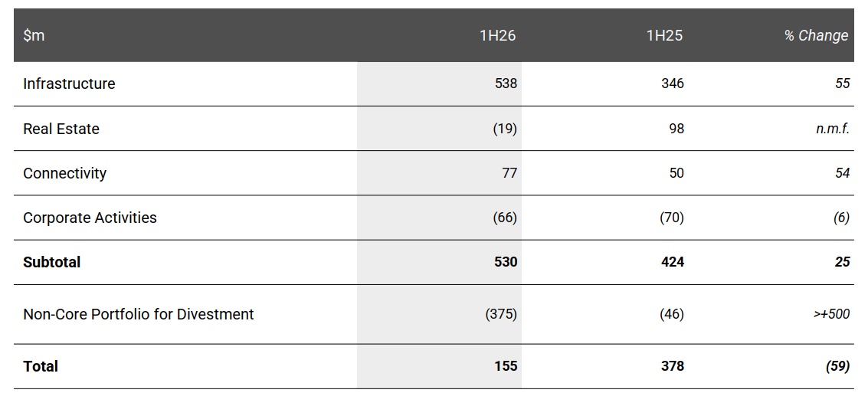
Task: Select the Infrastructure row label
Action: click(69, 84)
